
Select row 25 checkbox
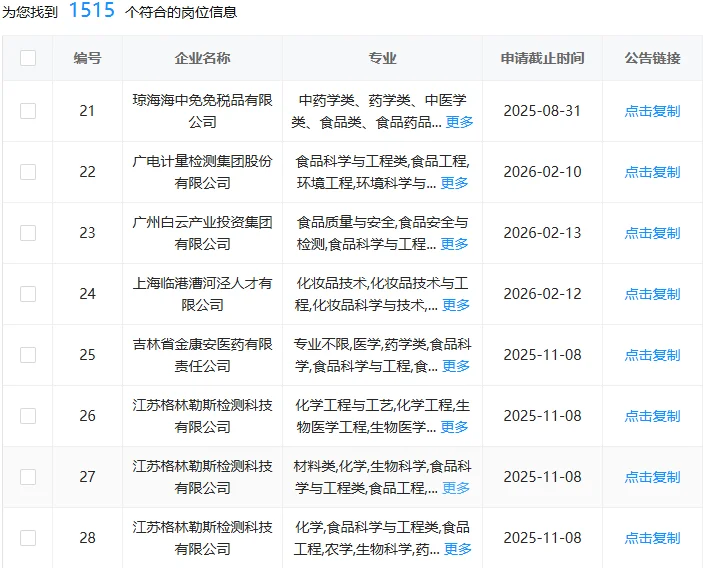tap(28, 355)
